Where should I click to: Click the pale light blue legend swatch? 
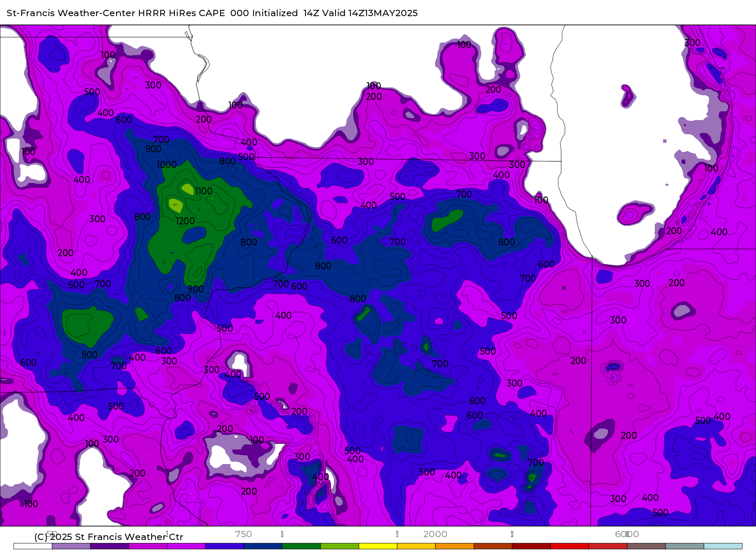tap(723, 546)
